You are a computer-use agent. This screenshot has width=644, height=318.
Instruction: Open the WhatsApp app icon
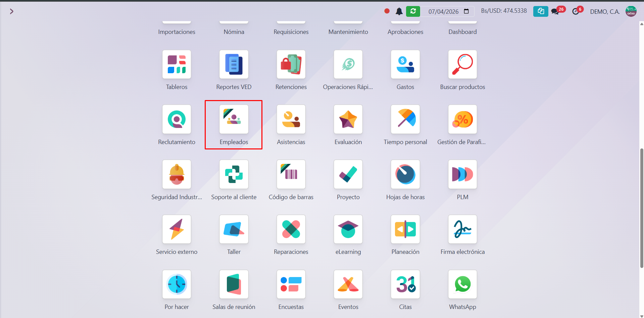(462, 284)
